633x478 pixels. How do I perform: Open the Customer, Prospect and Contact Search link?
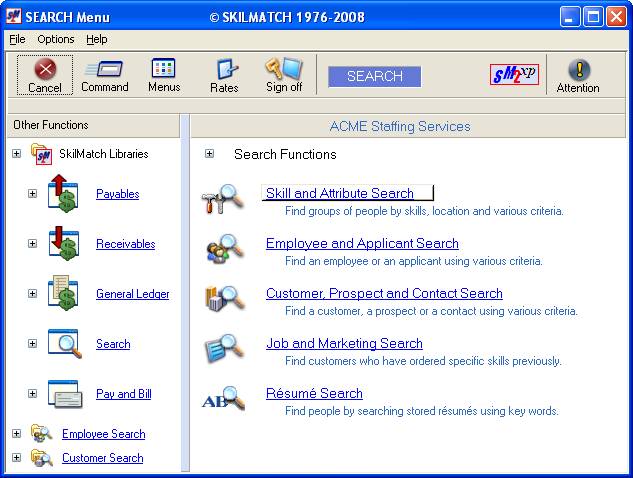pyautogui.click(x=384, y=293)
